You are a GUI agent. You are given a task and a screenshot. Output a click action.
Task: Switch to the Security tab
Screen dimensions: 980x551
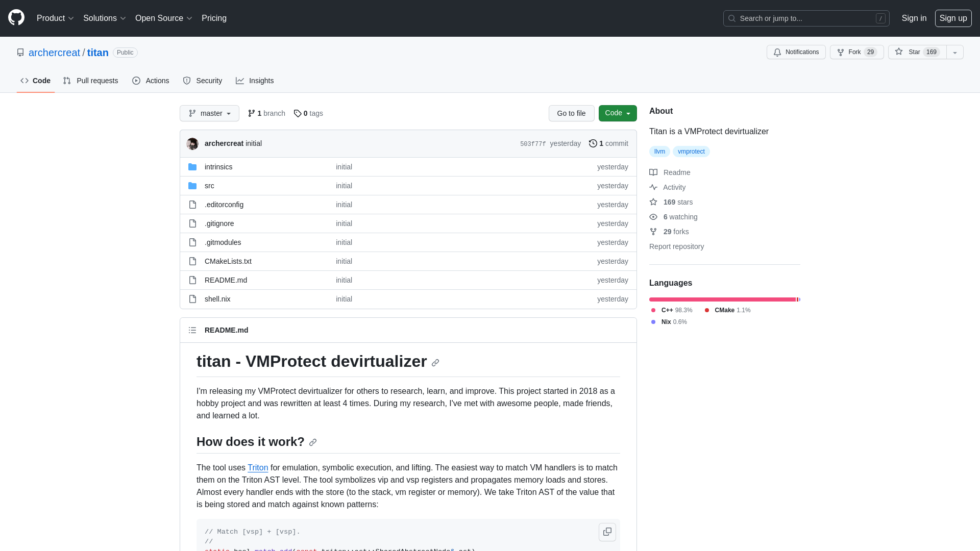pos(203,81)
